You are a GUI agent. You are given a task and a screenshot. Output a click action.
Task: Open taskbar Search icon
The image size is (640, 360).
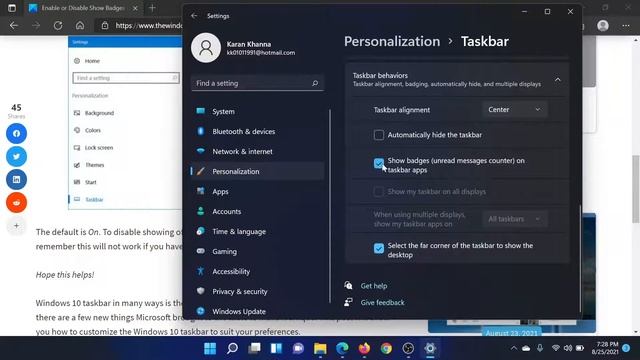(232, 348)
